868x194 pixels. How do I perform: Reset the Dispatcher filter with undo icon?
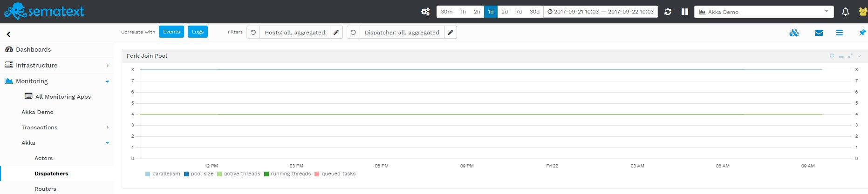tap(353, 32)
